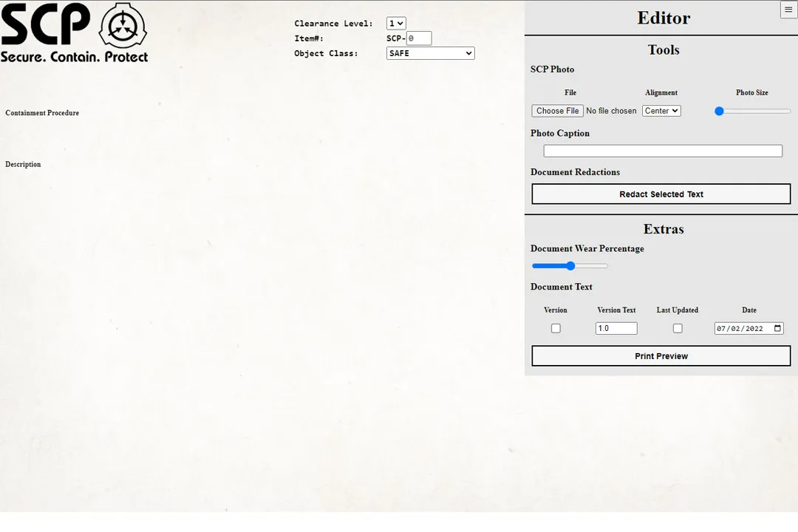Click the Containment Procedure heading
Viewport: 798px width, 532px height.
tap(42, 113)
